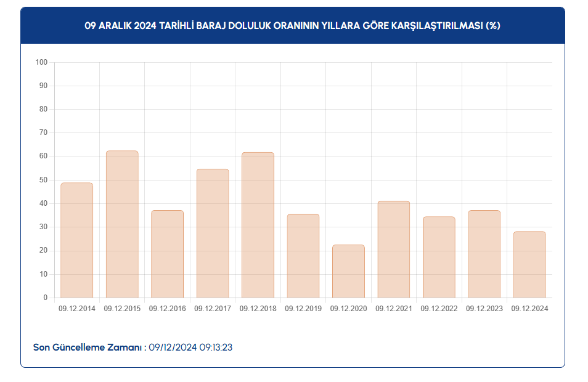Click the '20' y-axis value

pyautogui.click(x=44, y=250)
